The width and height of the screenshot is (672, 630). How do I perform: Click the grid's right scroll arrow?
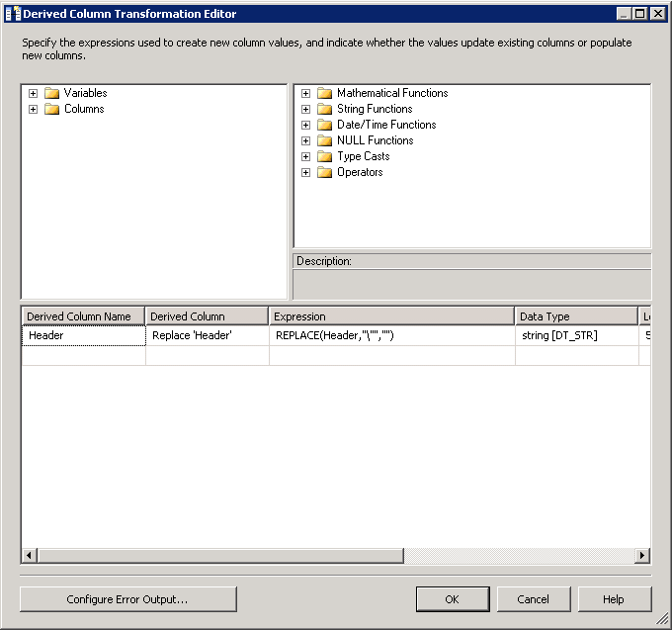pos(642,556)
